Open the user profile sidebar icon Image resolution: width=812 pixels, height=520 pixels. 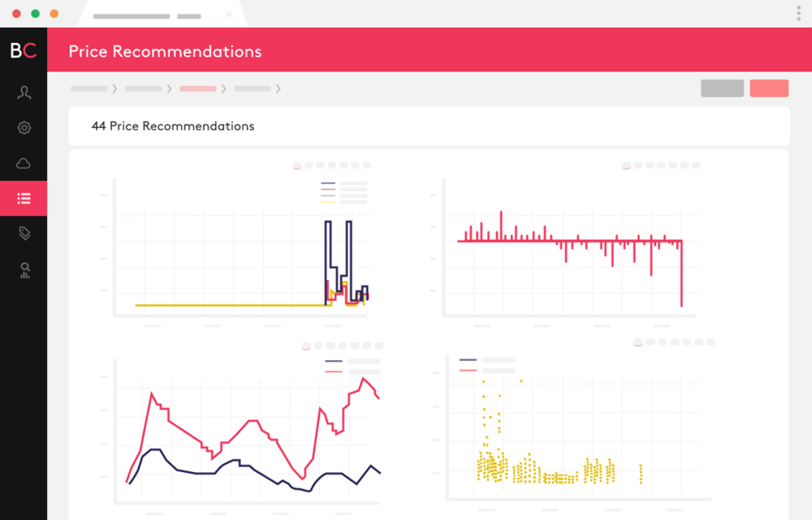point(24,92)
